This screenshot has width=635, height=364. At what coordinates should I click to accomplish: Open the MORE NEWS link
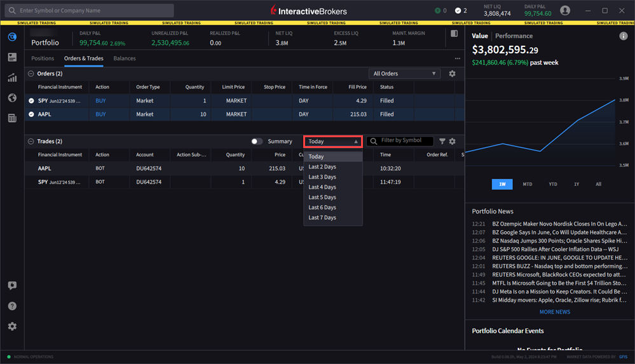[555, 312]
